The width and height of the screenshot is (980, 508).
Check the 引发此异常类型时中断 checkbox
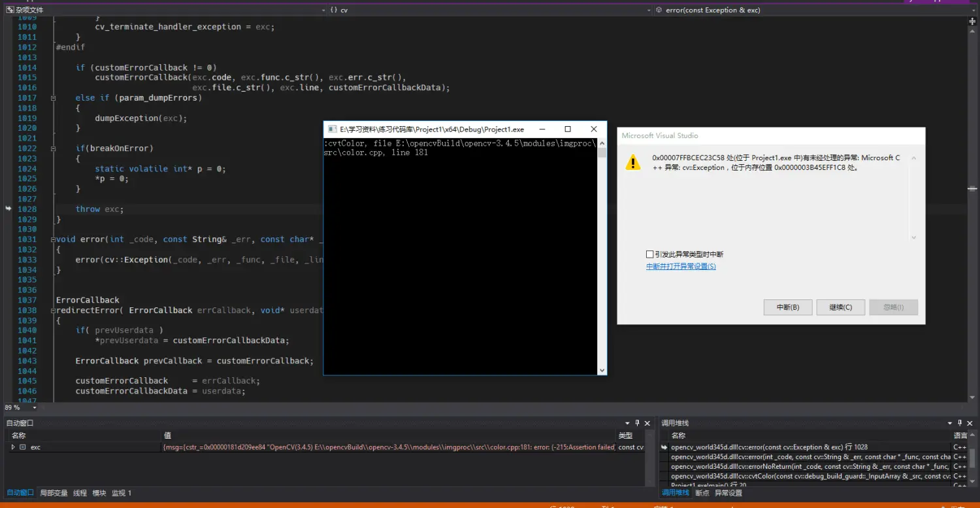coord(649,254)
